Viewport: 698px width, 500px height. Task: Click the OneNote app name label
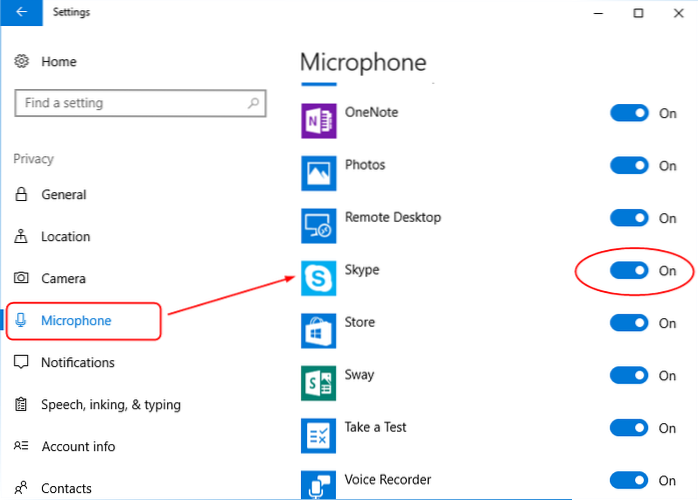371,112
